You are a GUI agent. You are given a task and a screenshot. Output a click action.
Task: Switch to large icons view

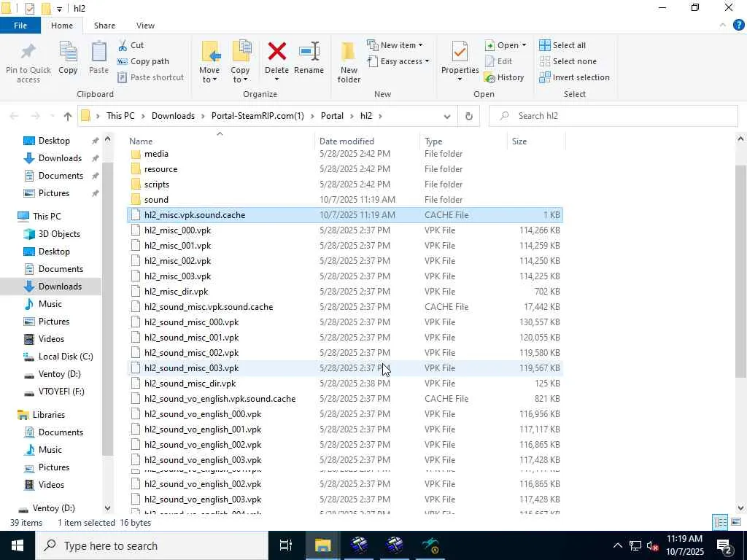click(735, 522)
